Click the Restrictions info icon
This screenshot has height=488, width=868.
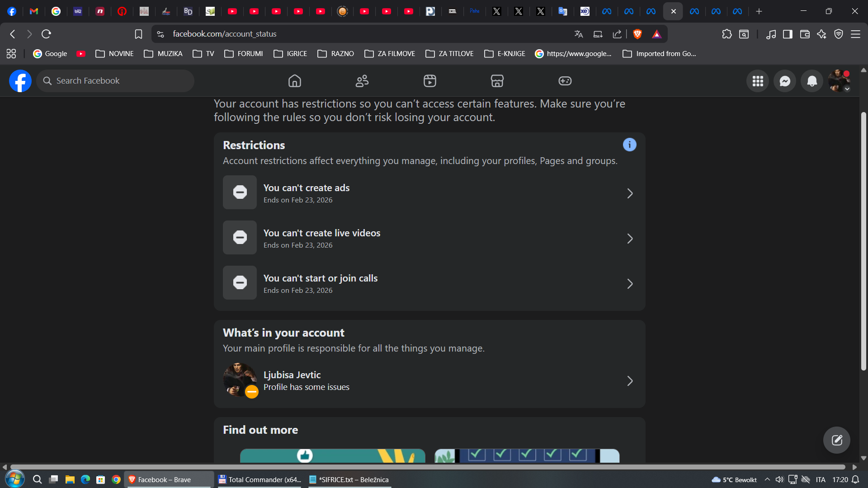pos(629,145)
